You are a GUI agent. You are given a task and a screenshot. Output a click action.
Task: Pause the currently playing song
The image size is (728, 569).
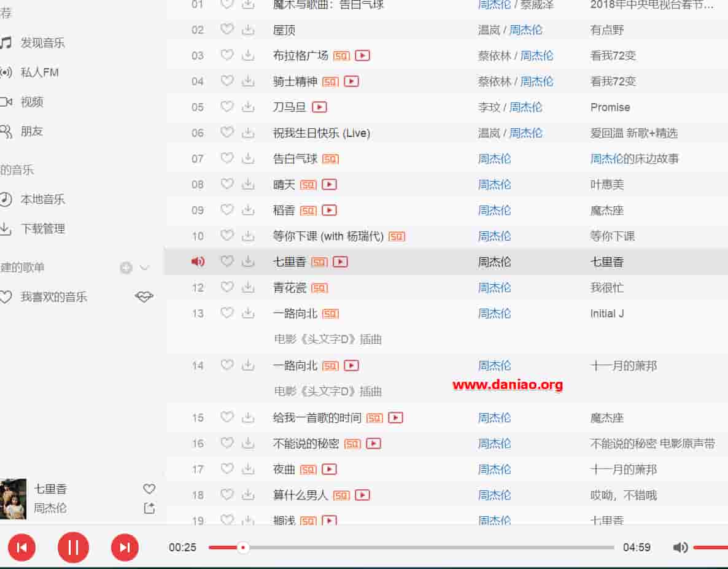(x=73, y=547)
